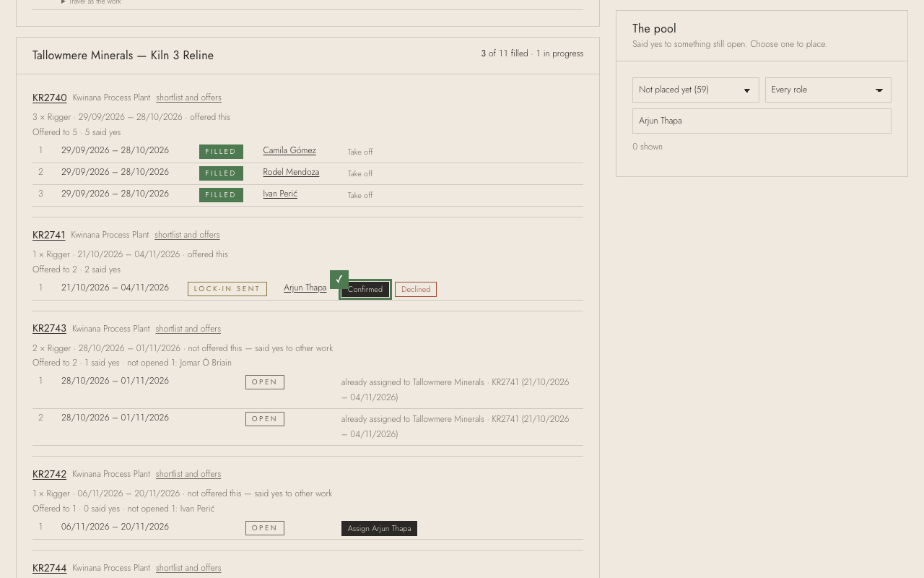Click the FILLED badge on Rodel Mendoza's row
Viewport: 924px width, 578px height.
tap(221, 173)
